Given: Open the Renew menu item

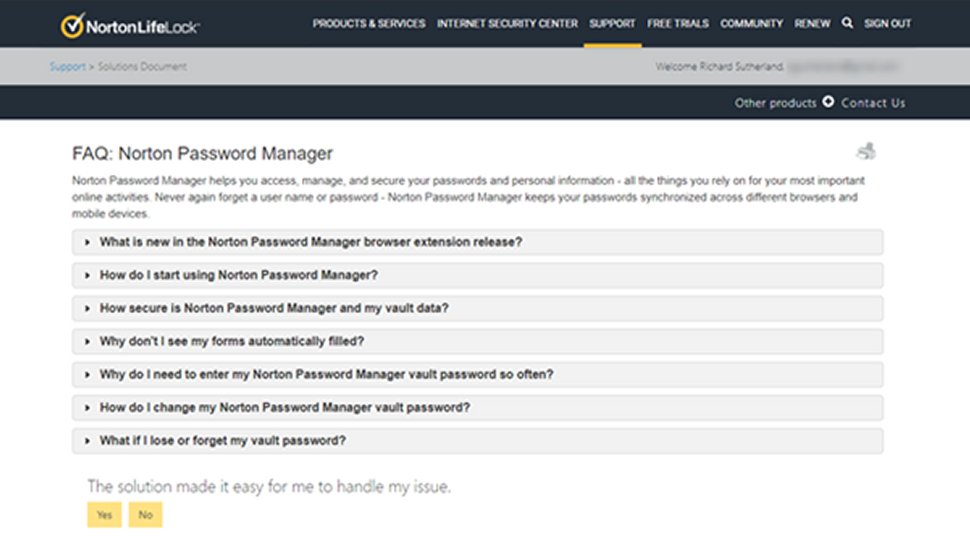Looking at the screenshot, I should pos(812,24).
